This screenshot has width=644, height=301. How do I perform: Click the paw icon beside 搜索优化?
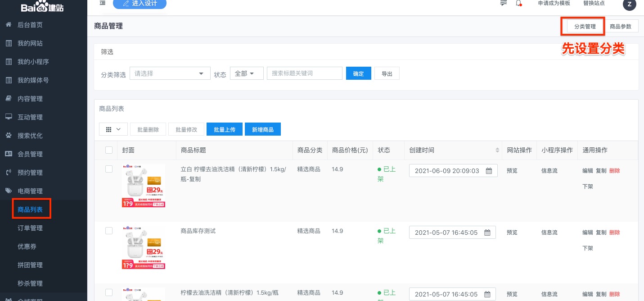point(9,136)
